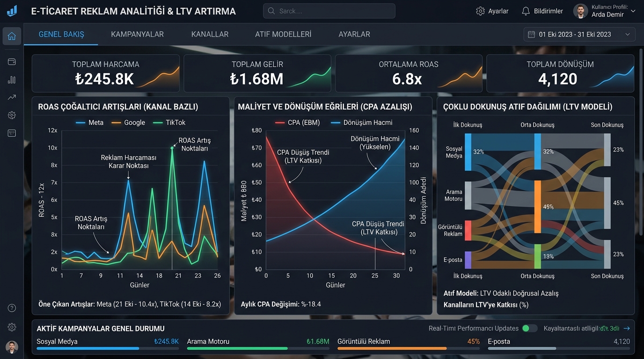Image resolution: width=644 pixels, height=359 pixels.
Task: Click the "4,120" value in E-posta campaign row
Action: [622, 341]
